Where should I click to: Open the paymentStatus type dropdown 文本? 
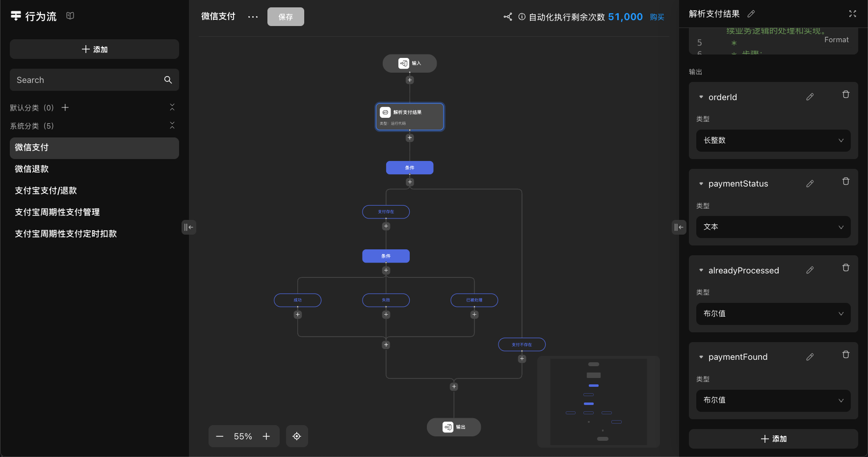(773, 227)
